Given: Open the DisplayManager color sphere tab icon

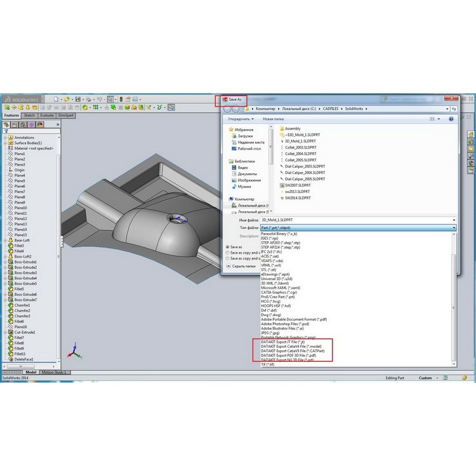Looking at the screenshot, I should (x=40, y=125).
